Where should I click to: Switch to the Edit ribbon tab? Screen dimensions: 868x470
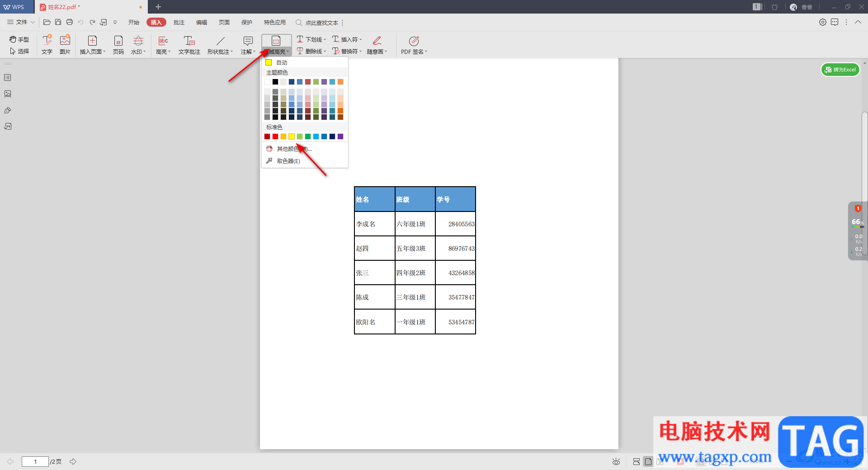[x=202, y=22]
